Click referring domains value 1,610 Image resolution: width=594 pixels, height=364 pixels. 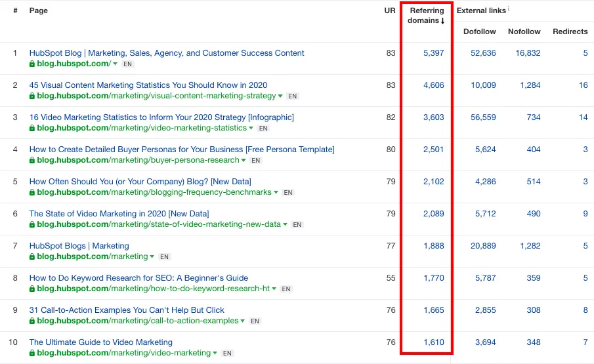coord(433,342)
